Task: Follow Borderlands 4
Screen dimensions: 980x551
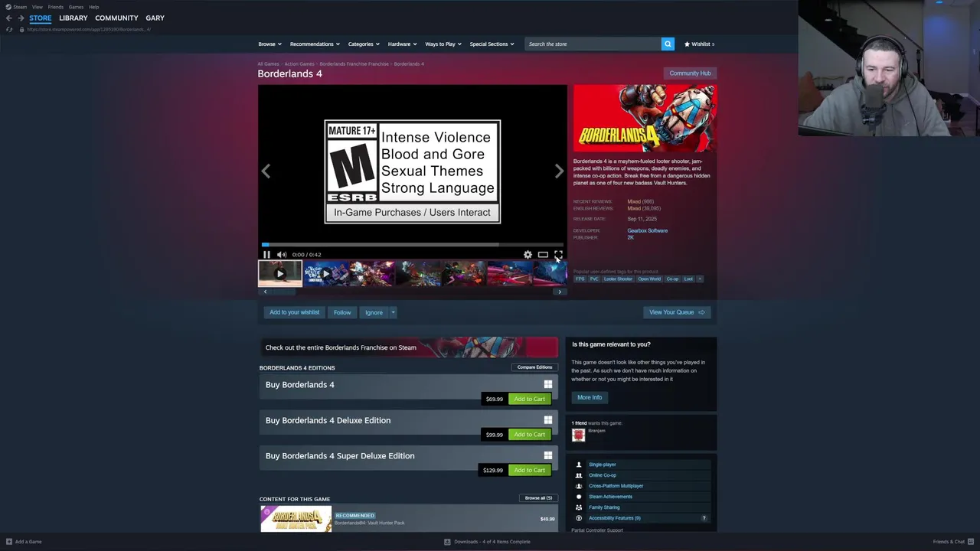Action: pos(342,312)
